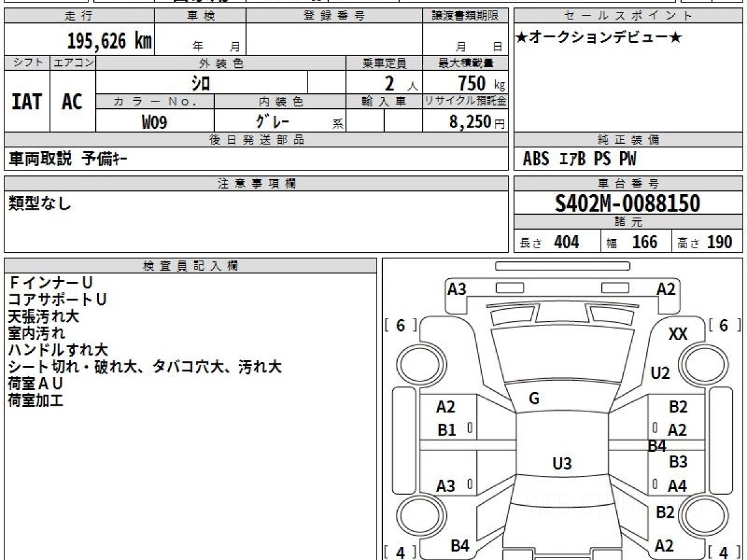Image resolution: width=747 pixels, height=560 pixels.
Task: Select the B3 mark on the diagram
Action: (x=678, y=462)
